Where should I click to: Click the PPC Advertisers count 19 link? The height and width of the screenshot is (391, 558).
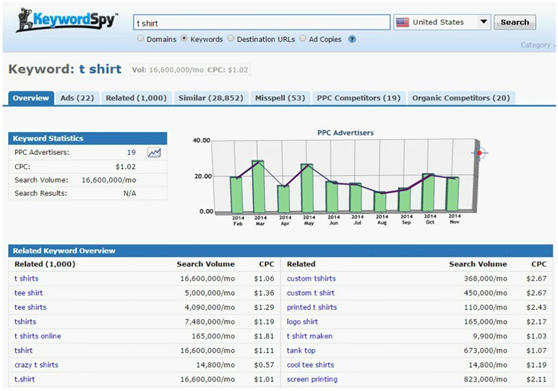131,152
